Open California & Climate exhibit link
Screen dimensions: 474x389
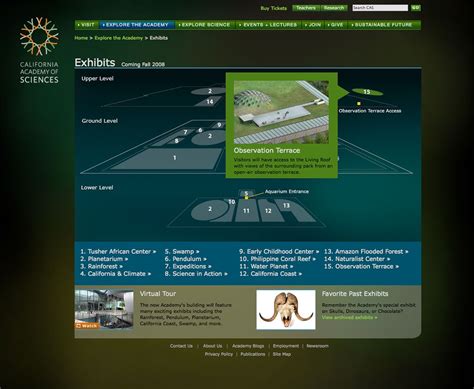click(x=115, y=274)
